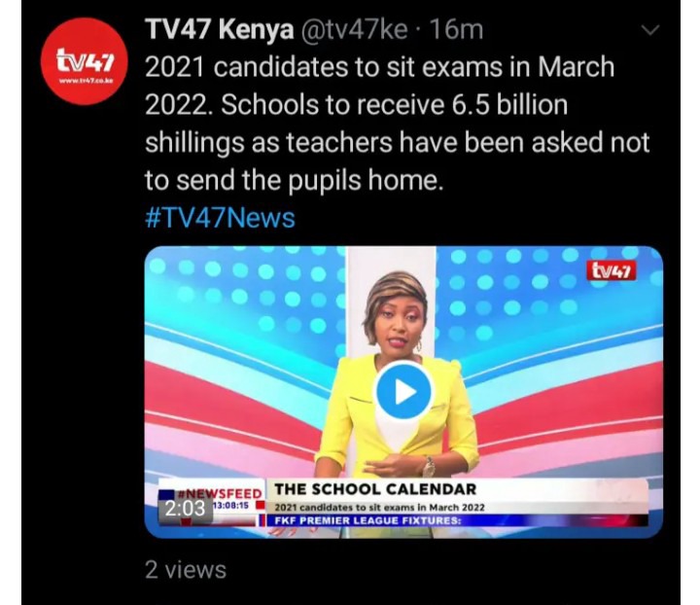
Task: Click the 2:03 video duration badge
Action: 186,509
